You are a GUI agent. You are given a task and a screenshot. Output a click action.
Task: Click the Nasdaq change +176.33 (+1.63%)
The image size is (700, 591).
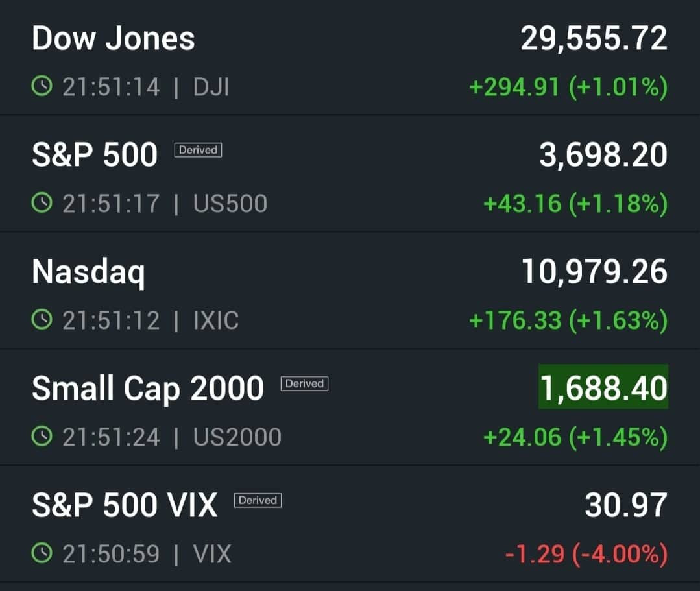click(568, 320)
